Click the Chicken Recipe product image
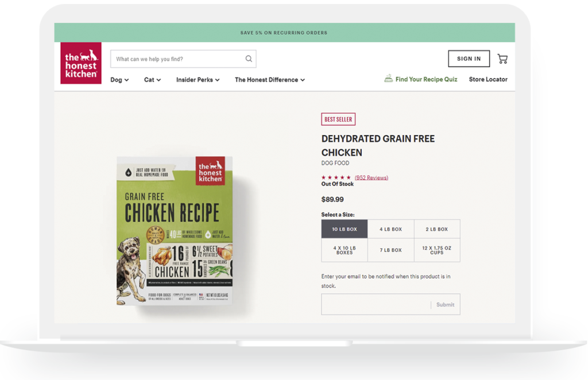 tap(175, 230)
